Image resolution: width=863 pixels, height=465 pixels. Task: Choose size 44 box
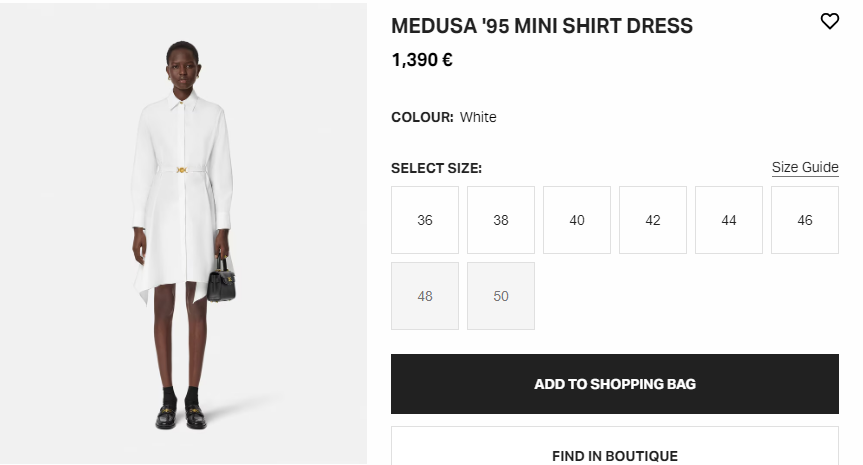pos(729,220)
